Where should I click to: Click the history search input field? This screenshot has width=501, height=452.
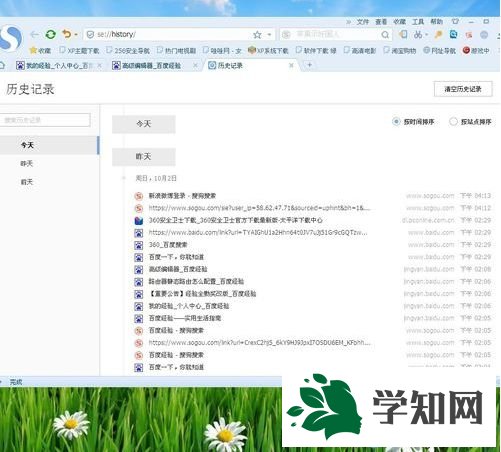(x=45, y=120)
